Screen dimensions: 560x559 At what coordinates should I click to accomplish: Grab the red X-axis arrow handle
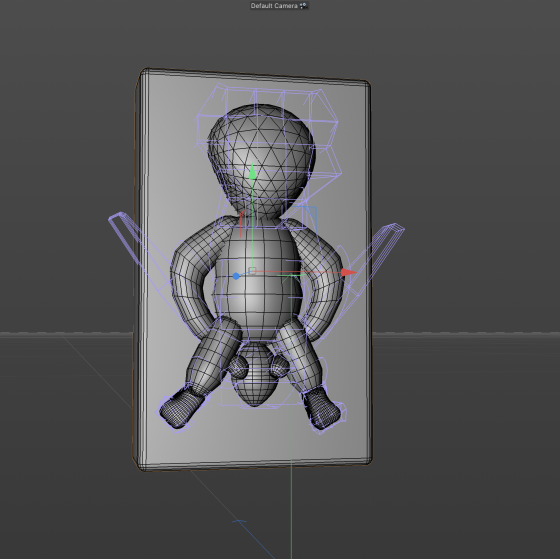(348, 273)
